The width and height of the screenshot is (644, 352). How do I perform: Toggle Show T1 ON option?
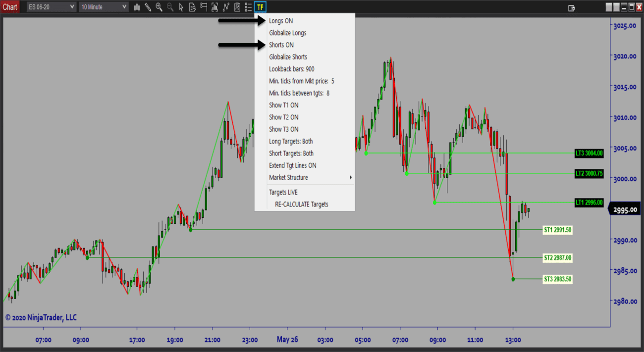[x=283, y=105]
